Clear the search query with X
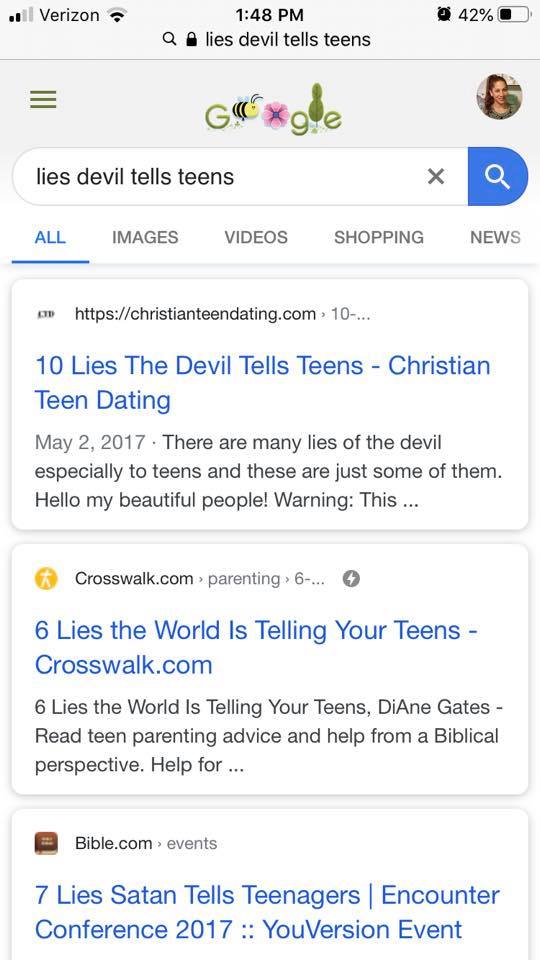The image size is (540, 960). click(435, 177)
